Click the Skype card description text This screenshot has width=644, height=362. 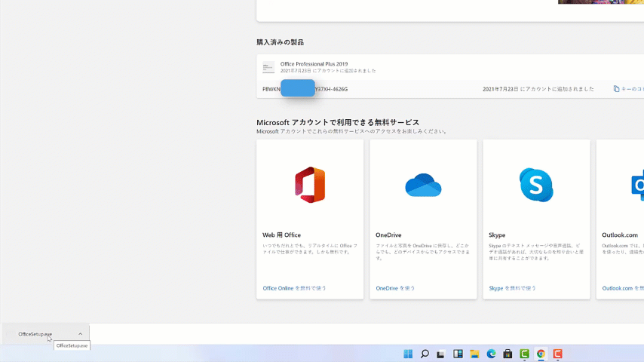536,252
